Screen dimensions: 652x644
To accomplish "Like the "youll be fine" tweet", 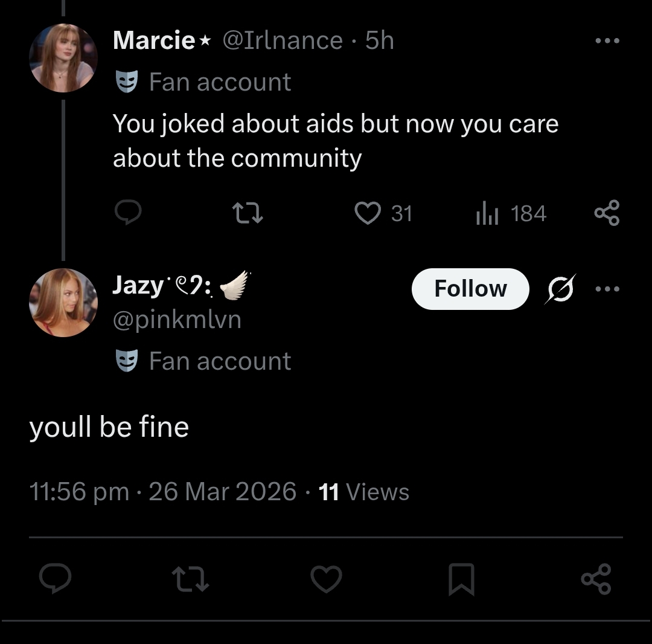I will click(327, 579).
